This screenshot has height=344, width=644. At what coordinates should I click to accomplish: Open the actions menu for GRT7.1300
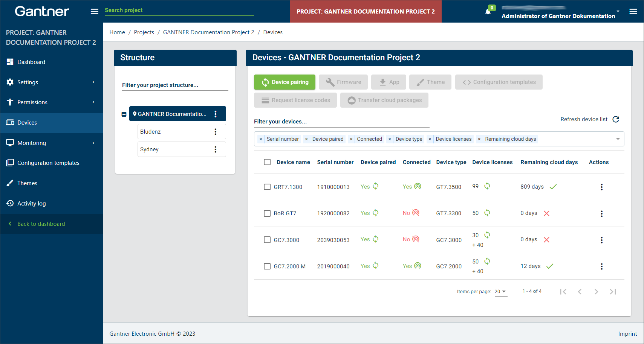602,187
